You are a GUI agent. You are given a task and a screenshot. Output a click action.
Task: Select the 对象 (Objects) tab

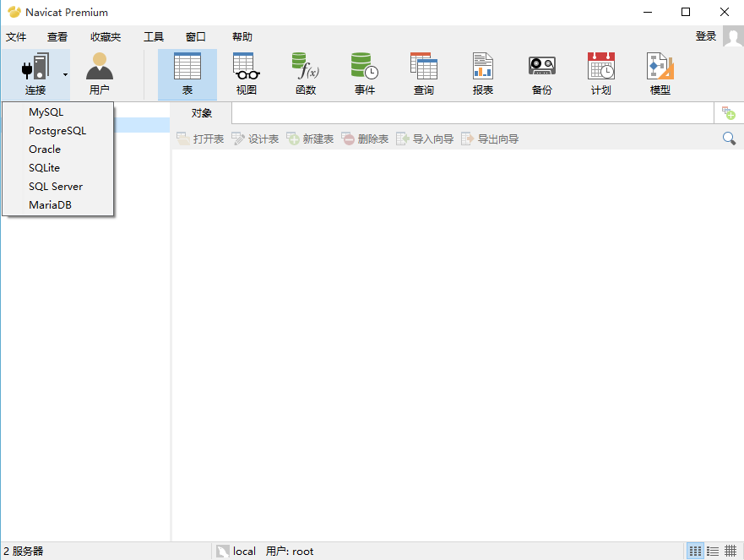(x=201, y=113)
